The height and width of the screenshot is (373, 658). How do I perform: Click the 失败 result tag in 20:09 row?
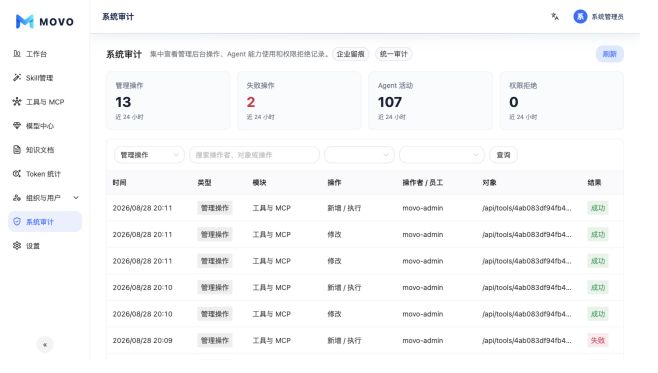(x=598, y=340)
